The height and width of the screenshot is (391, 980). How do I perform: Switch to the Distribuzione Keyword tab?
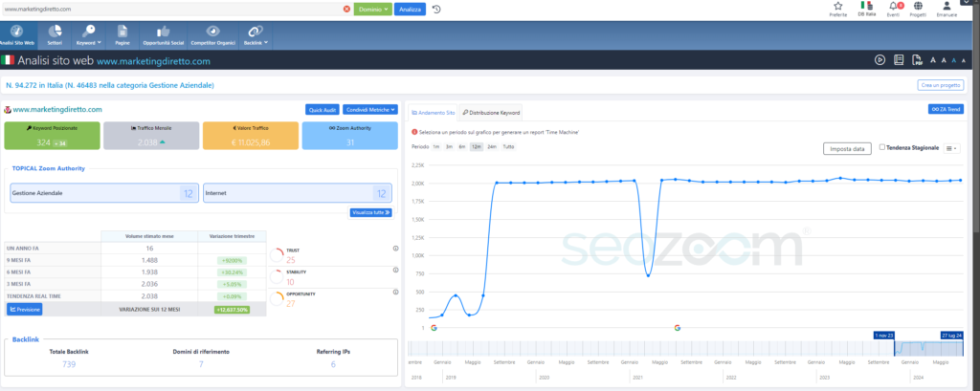pyautogui.click(x=491, y=113)
